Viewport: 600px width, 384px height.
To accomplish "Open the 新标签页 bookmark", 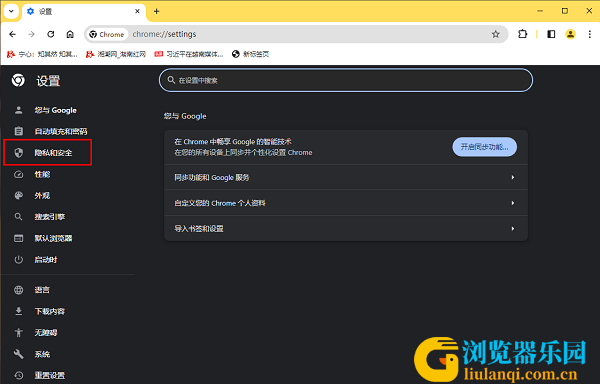I will tap(250, 54).
